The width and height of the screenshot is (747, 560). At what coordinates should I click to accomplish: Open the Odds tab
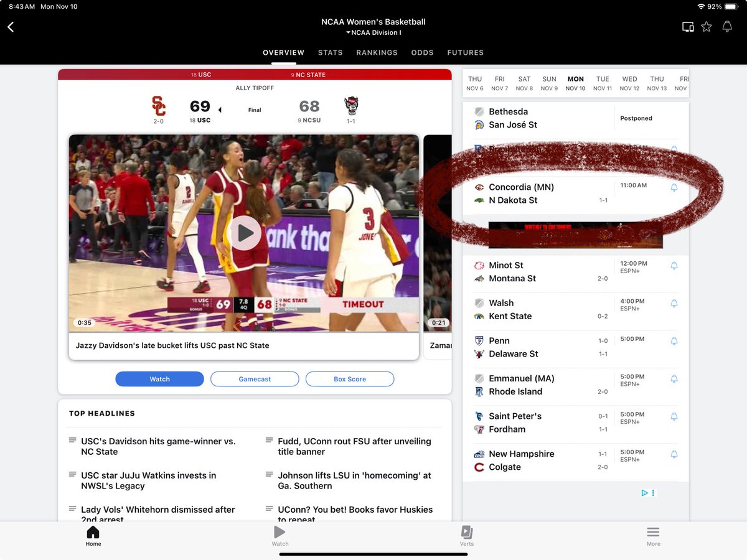point(422,53)
